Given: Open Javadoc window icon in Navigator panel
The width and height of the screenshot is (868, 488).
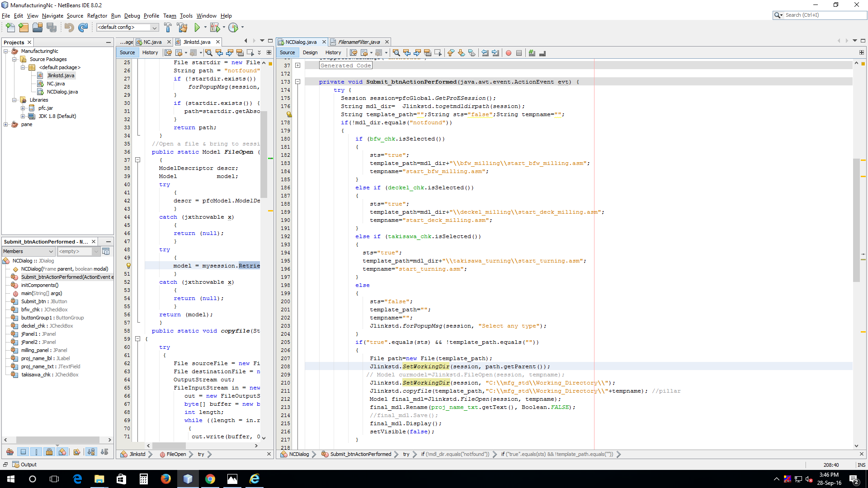Looking at the screenshot, I should pos(106,251).
